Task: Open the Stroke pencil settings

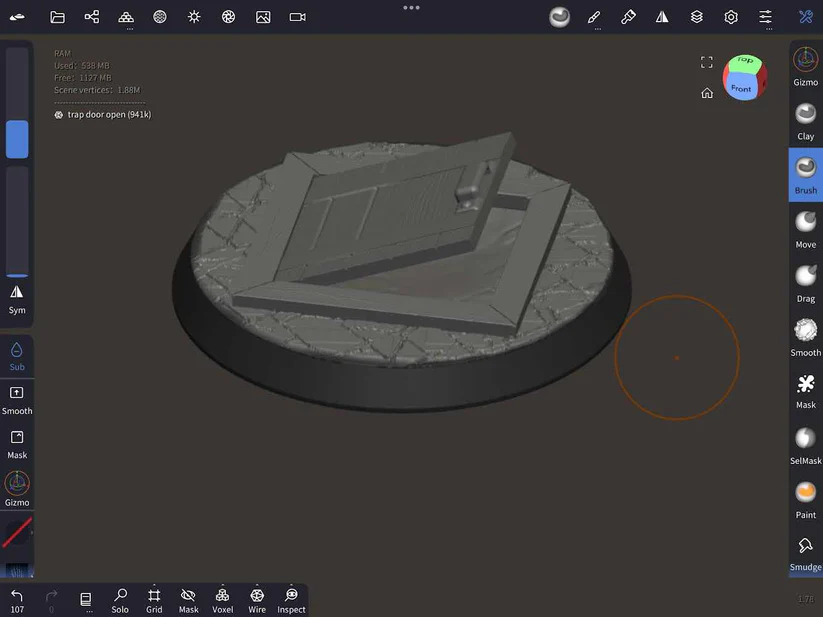Action: click(x=594, y=17)
